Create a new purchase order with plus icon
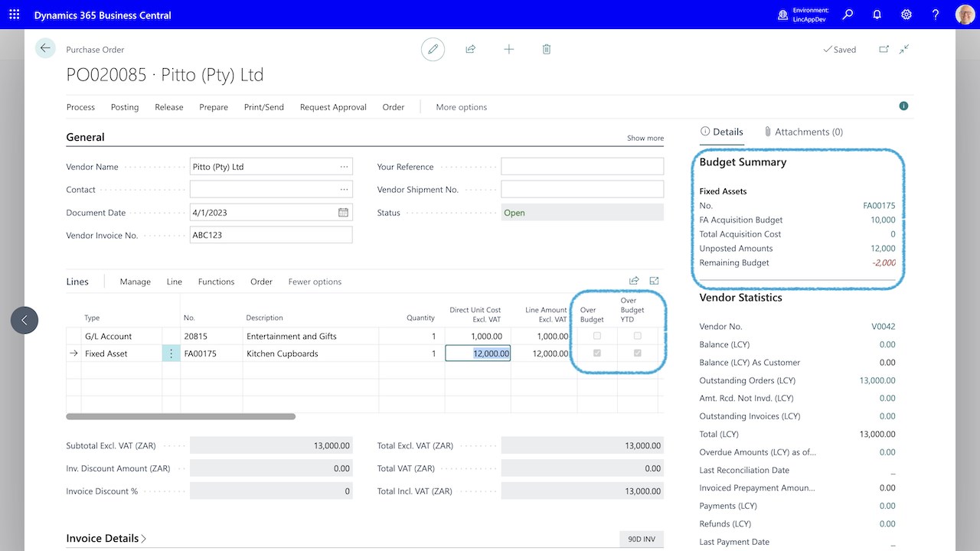The image size is (980, 551). [x=508, y=49]
